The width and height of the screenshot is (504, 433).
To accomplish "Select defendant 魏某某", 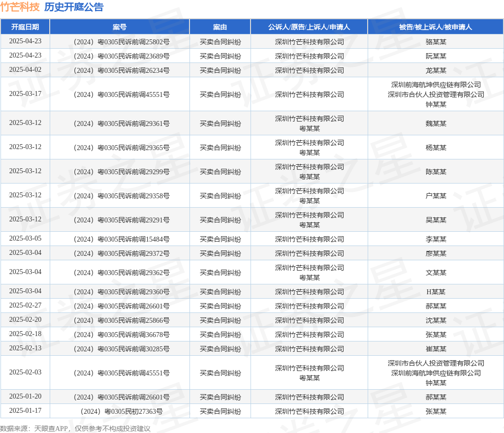I will [x=436, y=124].
